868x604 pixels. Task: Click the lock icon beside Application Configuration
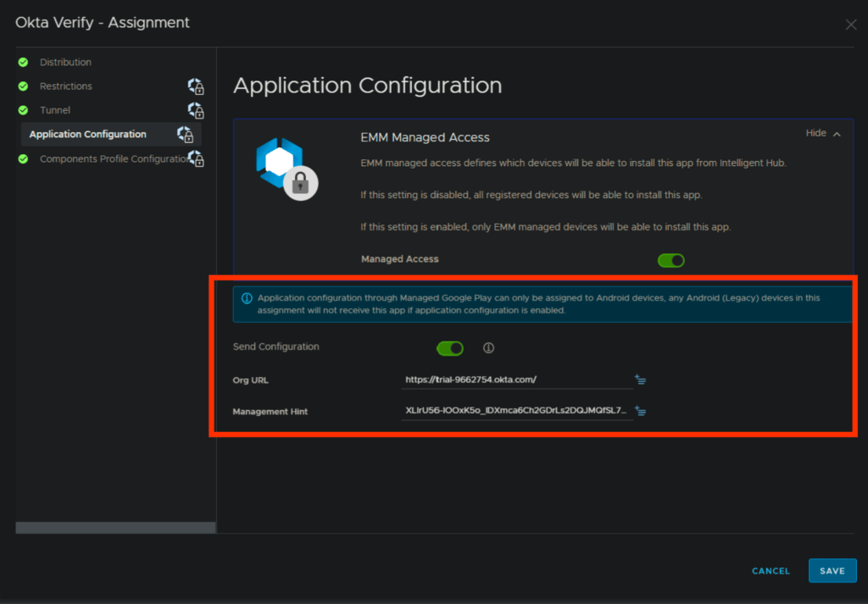tap(185, 135)
